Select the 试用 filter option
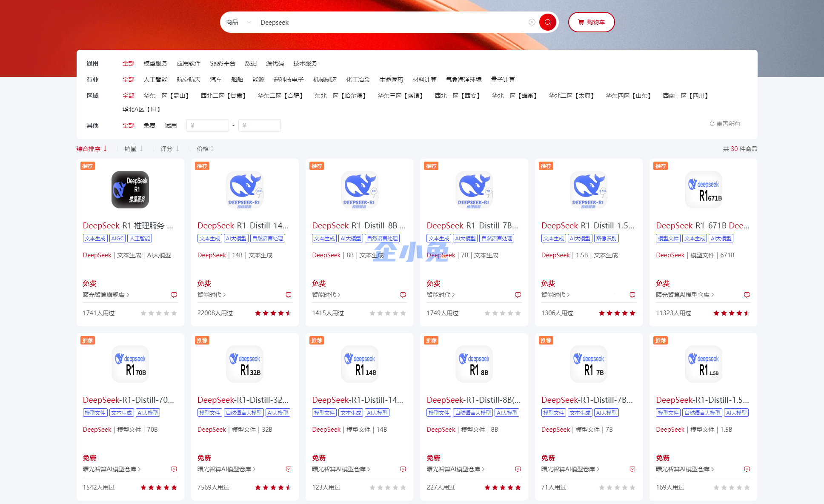Viewport: 824px width, 504px height. [171, 125]
